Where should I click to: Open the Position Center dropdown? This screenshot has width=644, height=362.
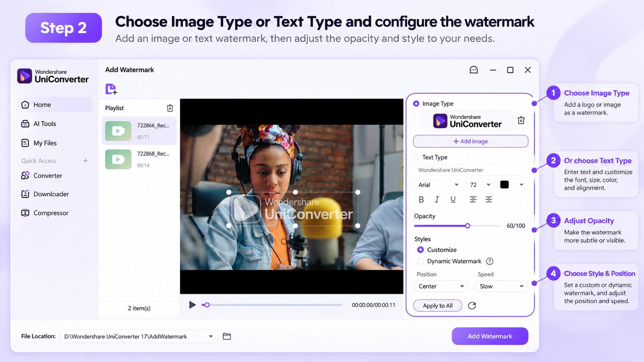[441, 286]
